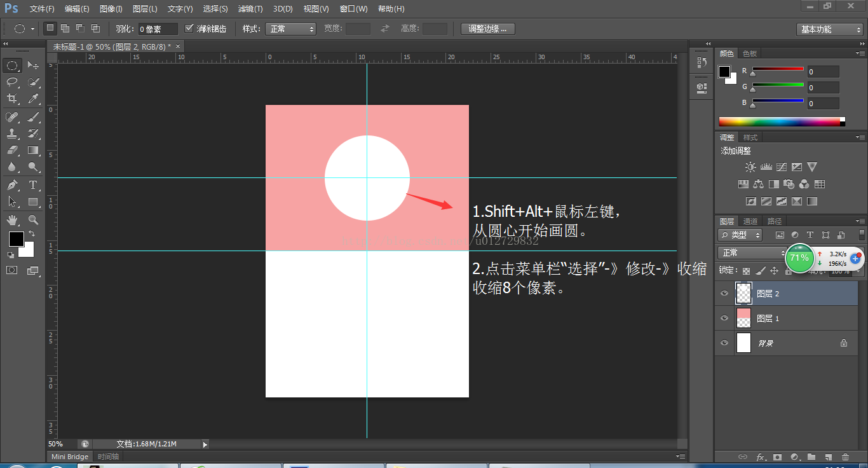868x468 pixels.
Task: Open Layers panel flyout menu
Action: [x=860, y=221]
